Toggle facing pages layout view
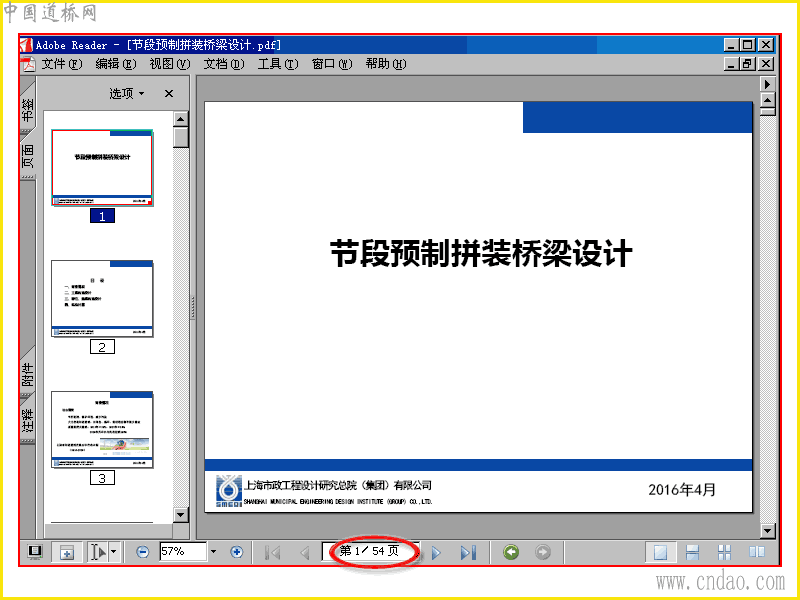800x600 pixels. point(757,552)
